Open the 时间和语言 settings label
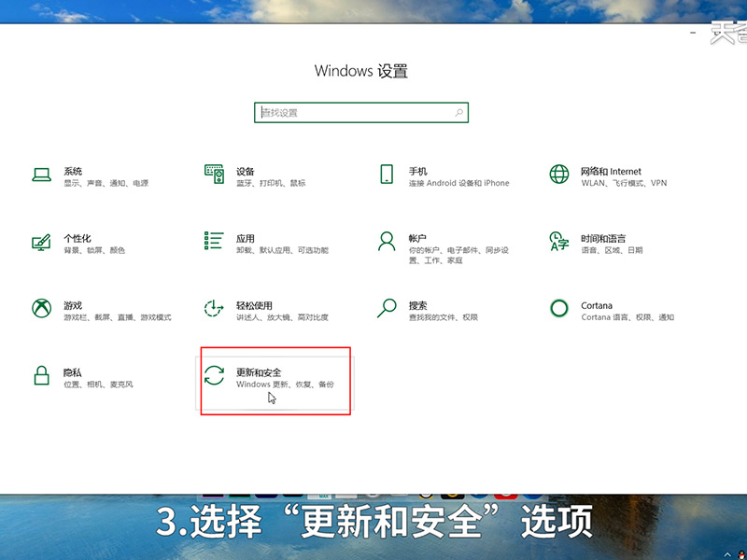The height and width of the screenshot is (560, 747). 603,239
